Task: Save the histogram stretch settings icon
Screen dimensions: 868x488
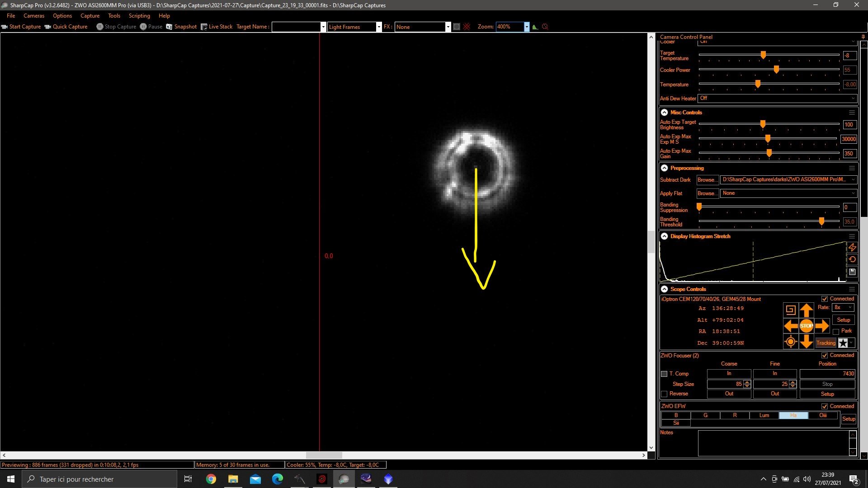Action: click(852, 272)
